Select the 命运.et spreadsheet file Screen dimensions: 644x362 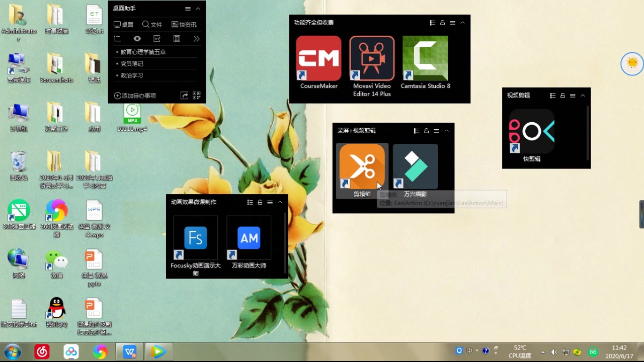tap(94, 19)
